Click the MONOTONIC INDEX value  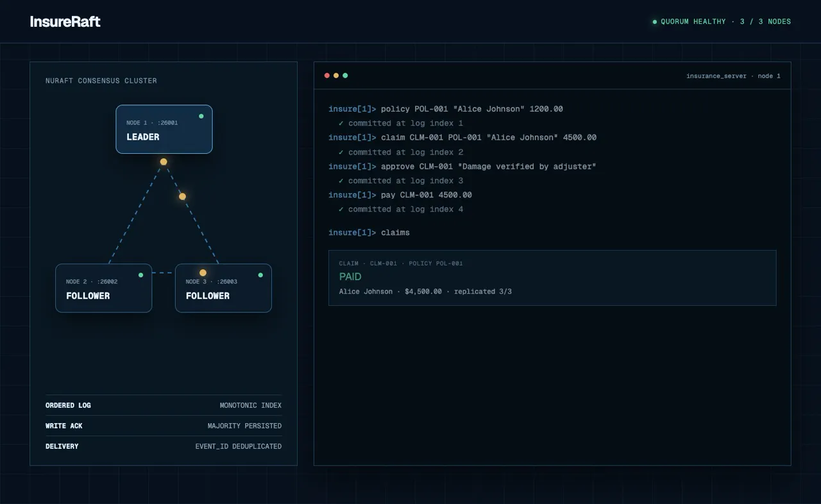click(251, 405)
